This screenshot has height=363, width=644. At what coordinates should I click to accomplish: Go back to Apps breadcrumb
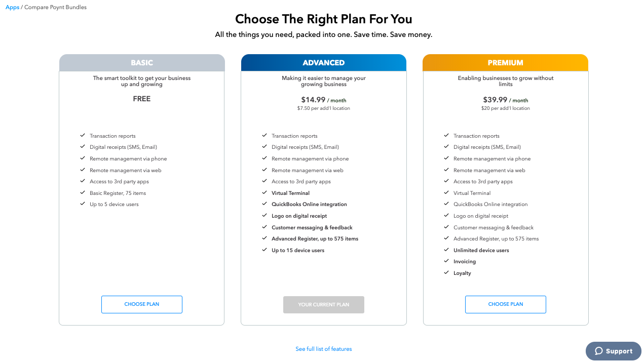click(12, 7)
